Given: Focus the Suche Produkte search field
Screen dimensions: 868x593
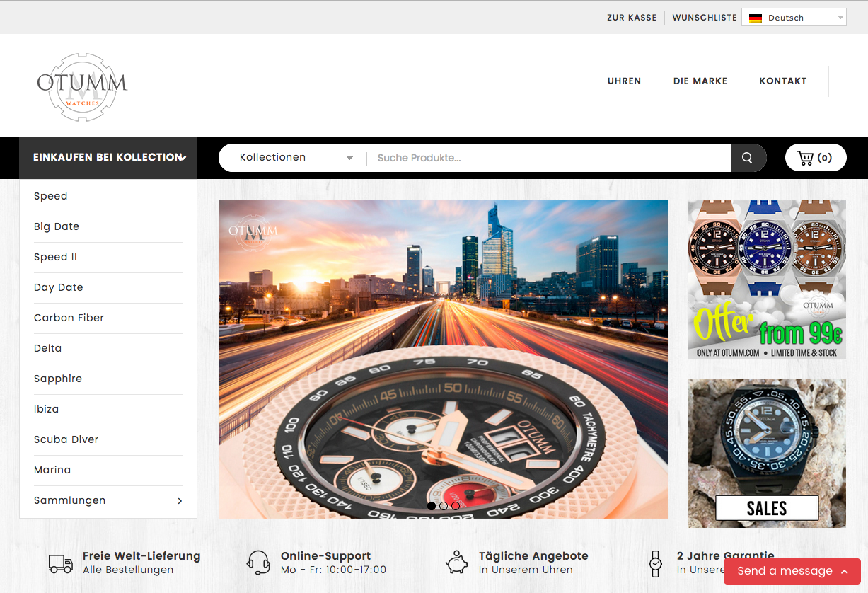Looking at the screenshot, I should tap(549, 158).
